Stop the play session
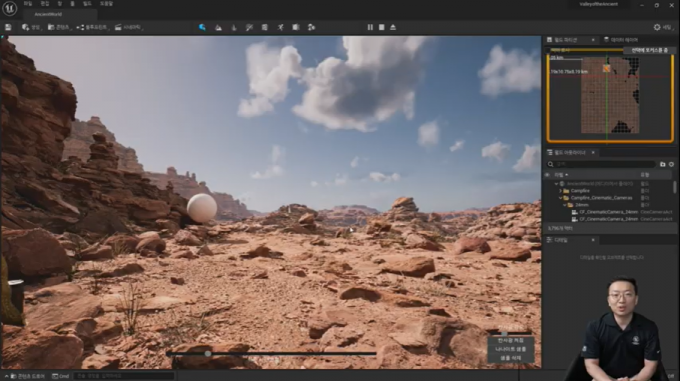Viewport: 680px width, 381px height. (x=382, y=27)
